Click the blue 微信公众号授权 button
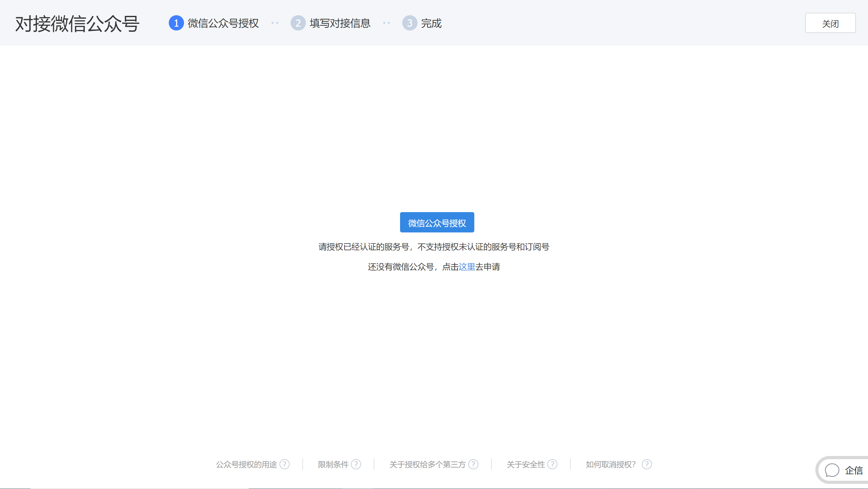The height and width of the screenshot is (489, 868). (x=437, y=222)
